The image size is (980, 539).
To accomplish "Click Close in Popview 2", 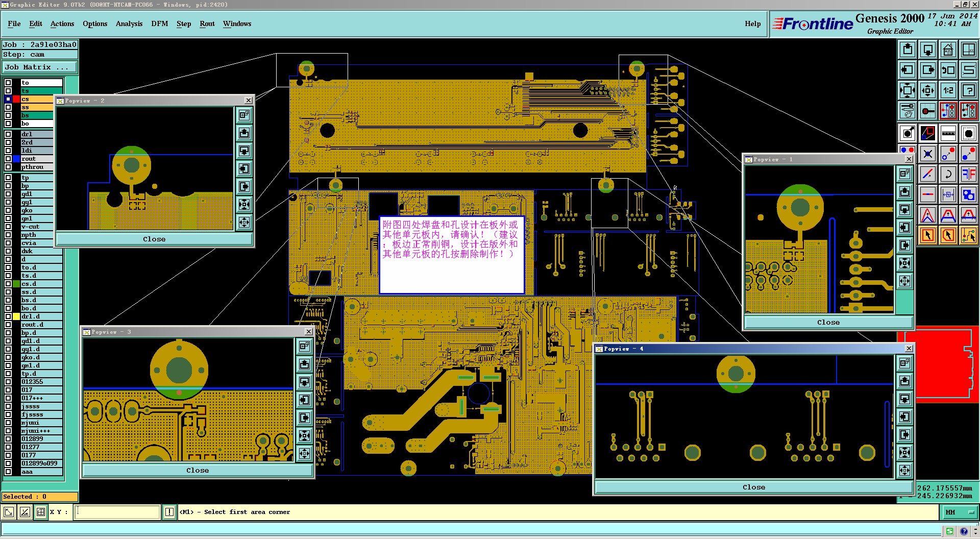I will click(154, 239).
